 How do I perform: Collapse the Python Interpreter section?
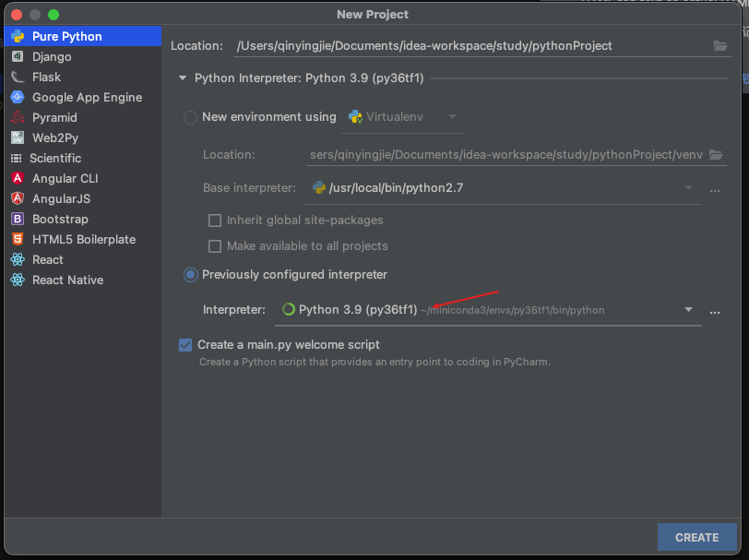(x=183, y=77)
